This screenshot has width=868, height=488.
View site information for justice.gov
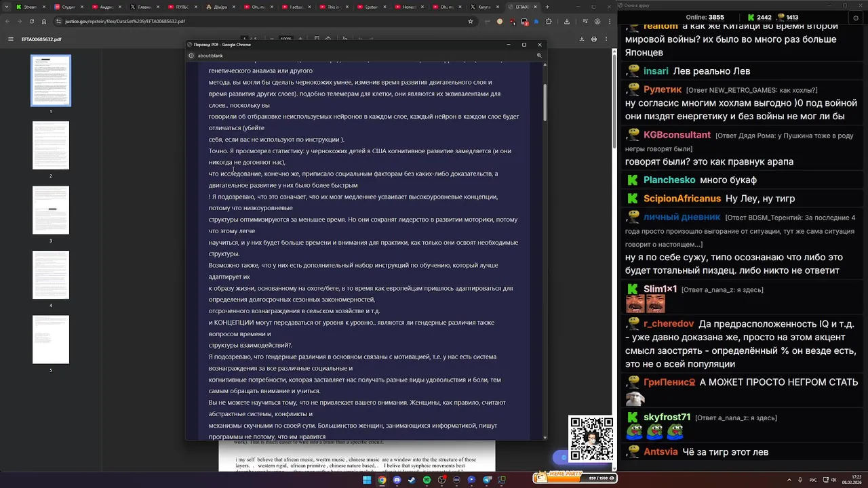click(58, 21)
